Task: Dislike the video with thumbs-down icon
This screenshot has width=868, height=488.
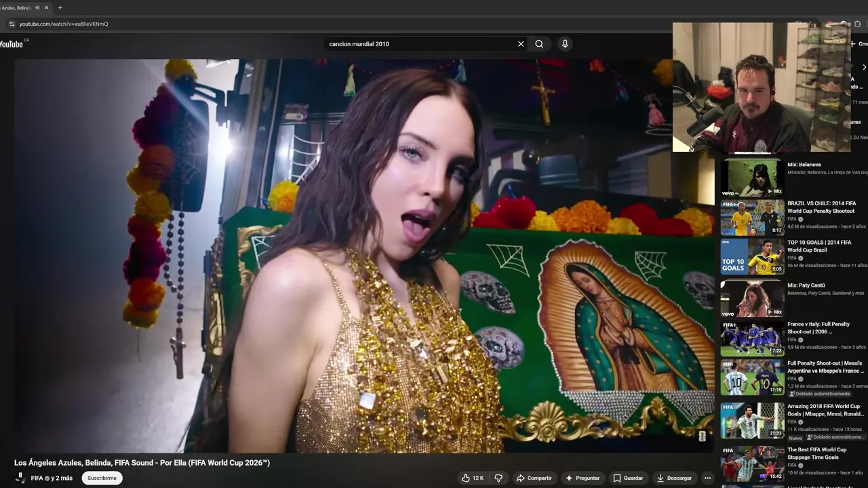Action: point(498,478)
